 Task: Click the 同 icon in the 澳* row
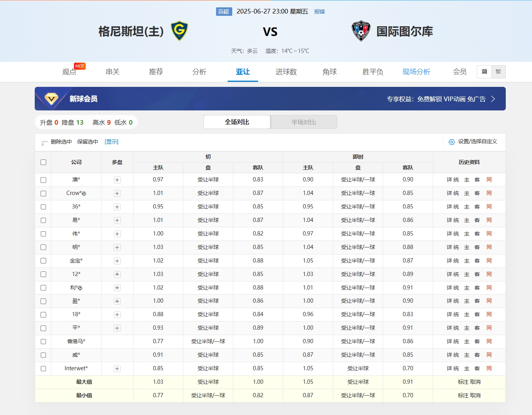[489, 180]
